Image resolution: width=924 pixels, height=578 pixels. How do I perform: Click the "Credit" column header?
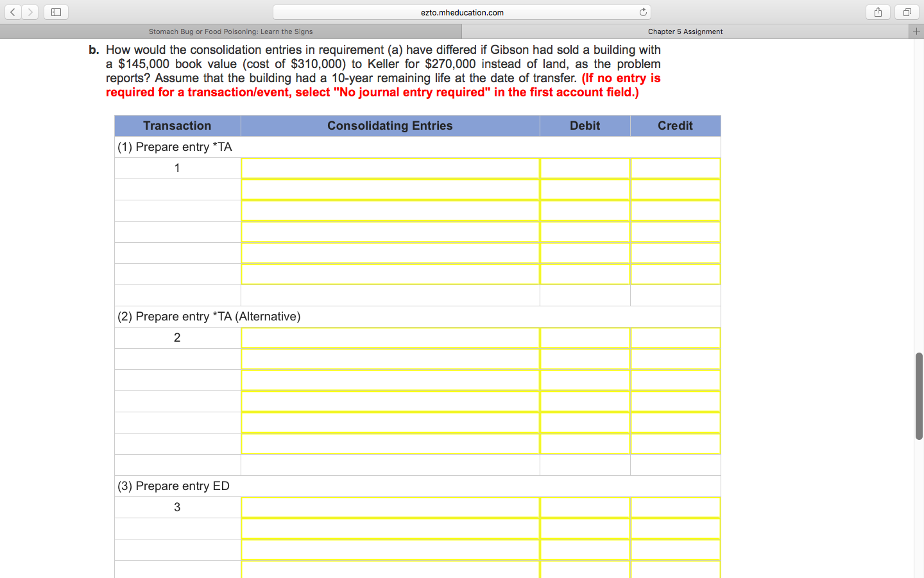click(x=676, y=126)
